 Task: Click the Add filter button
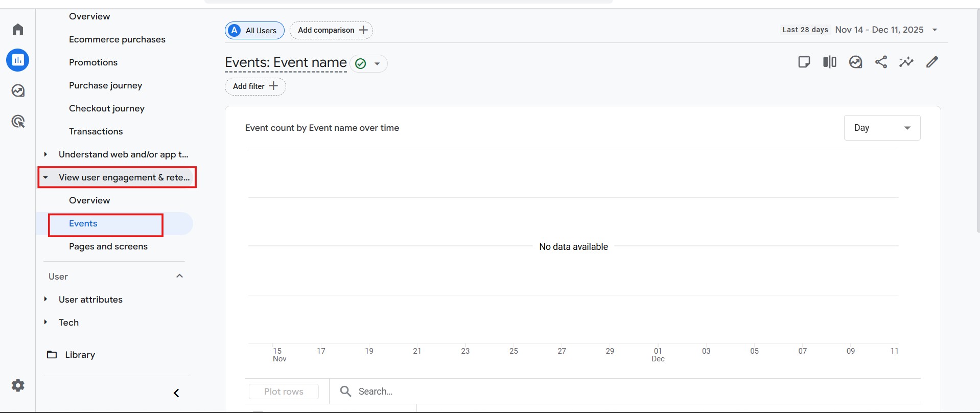255,86
